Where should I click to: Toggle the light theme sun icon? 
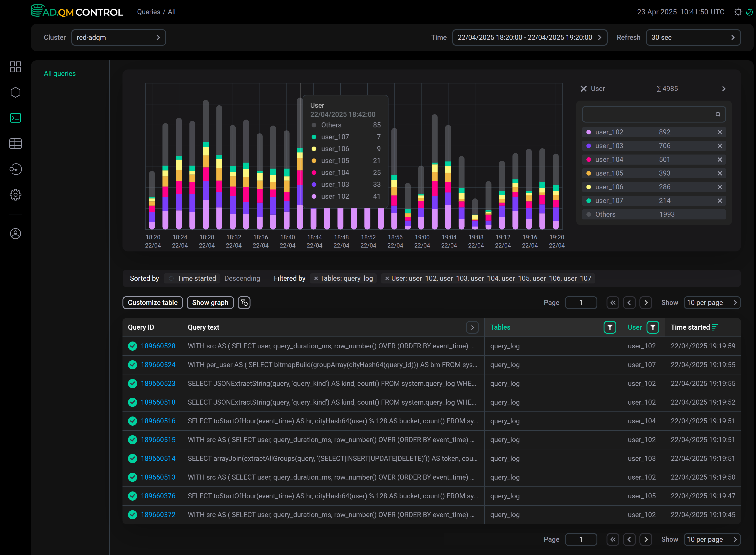[738, 12]
